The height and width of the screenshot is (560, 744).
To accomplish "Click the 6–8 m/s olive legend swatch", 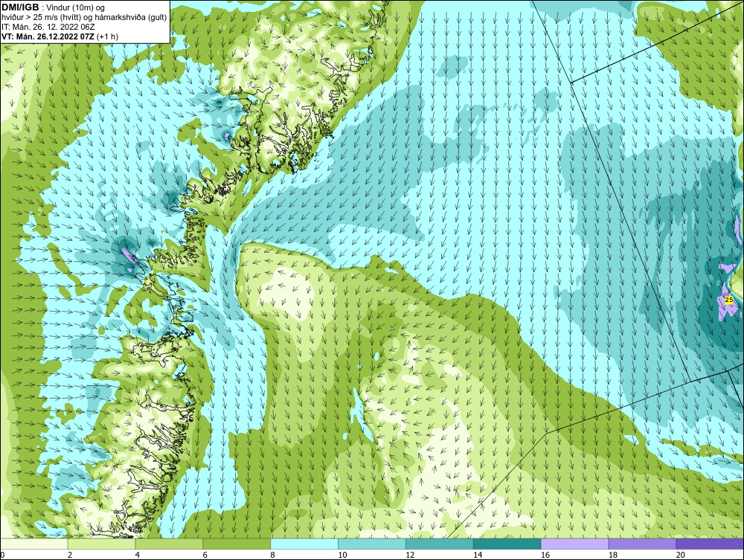I will [x=237, y=544].
